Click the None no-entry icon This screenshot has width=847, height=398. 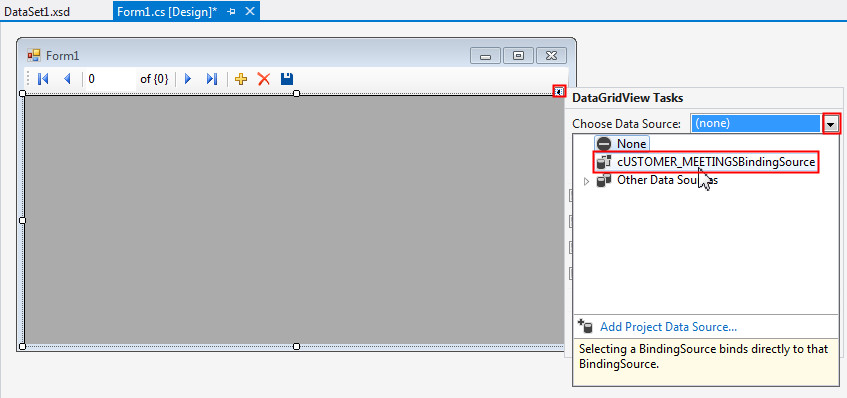point(604,144)
